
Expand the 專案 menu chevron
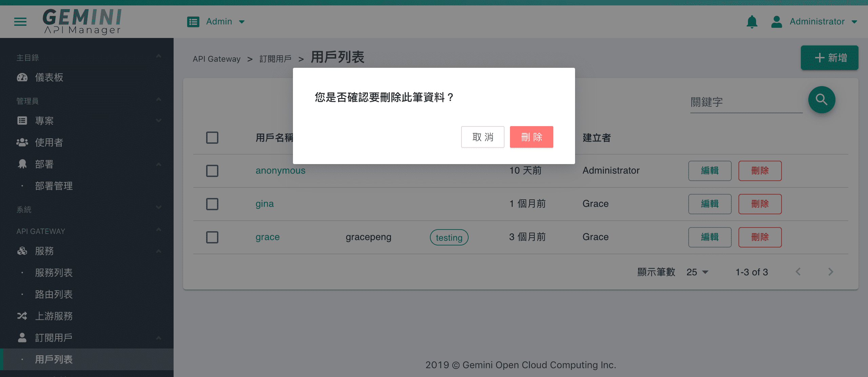pos(158,121)
